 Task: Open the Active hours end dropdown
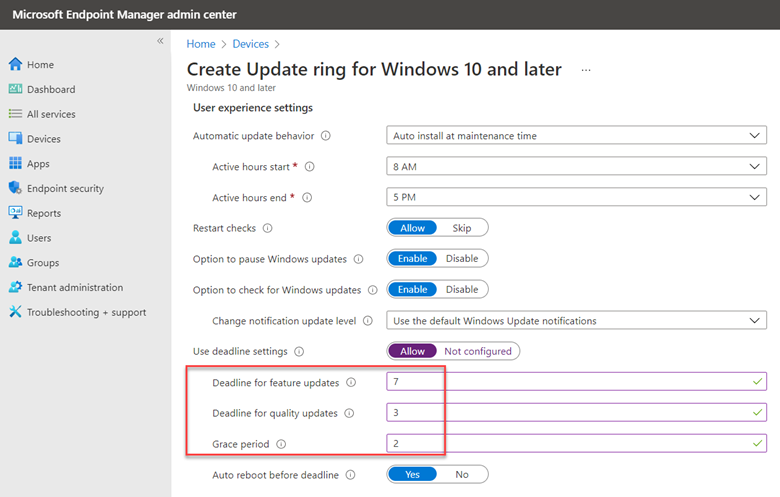pos(576,197)
